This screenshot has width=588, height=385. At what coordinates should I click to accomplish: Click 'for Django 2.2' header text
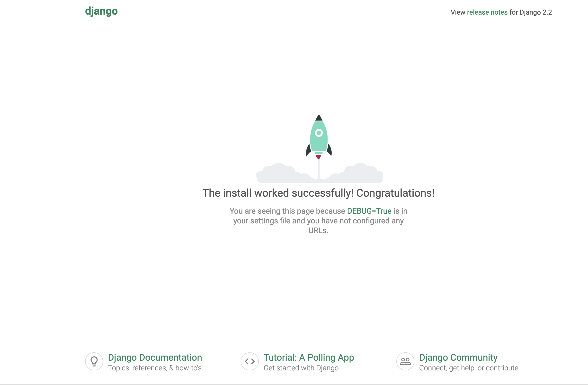tap(530, 12)
